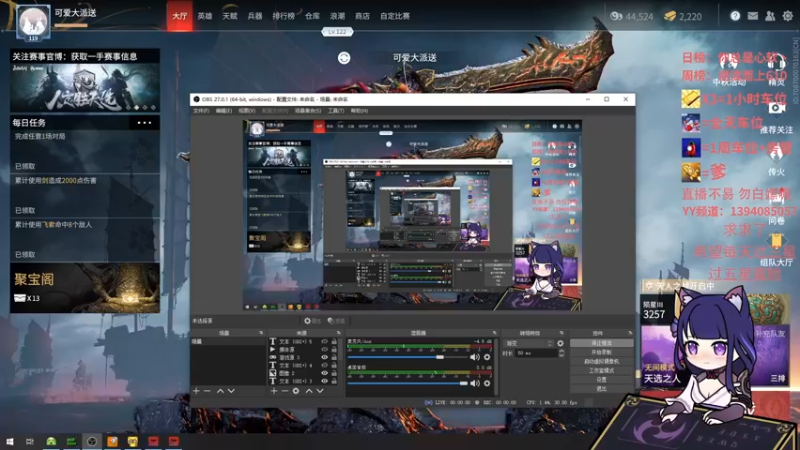Image resolution: width=800 pixels, height=450 pixels.
Task: Click the 停止推流 button in OBS Controls
Action: point(602,343)
